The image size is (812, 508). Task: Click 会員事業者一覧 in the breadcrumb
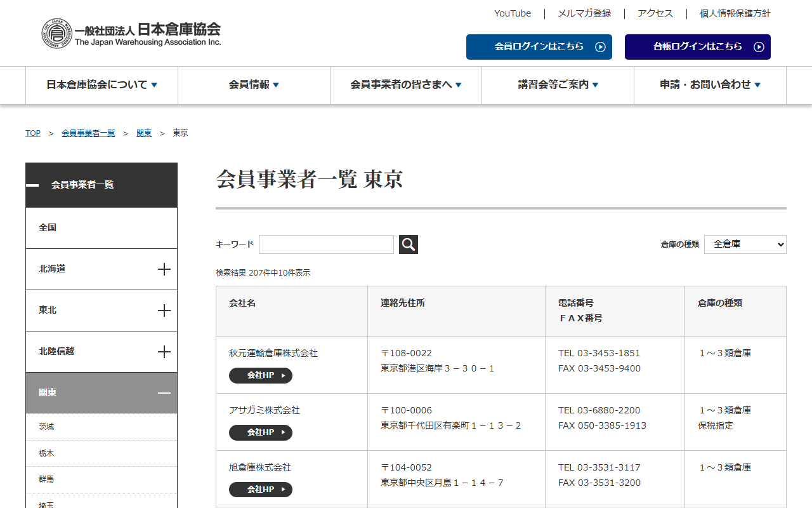tap(89, 133)
